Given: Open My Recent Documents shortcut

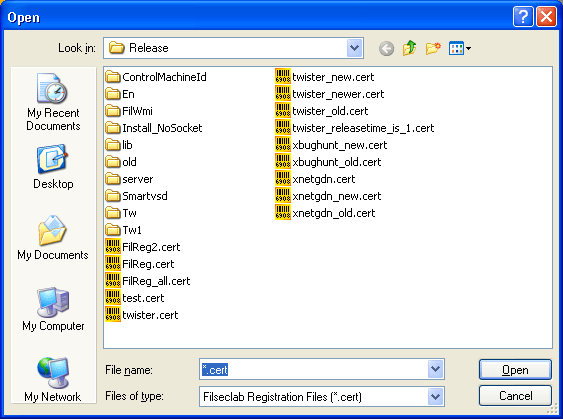Looking at the screenshot, I should (x=53, y=102).
